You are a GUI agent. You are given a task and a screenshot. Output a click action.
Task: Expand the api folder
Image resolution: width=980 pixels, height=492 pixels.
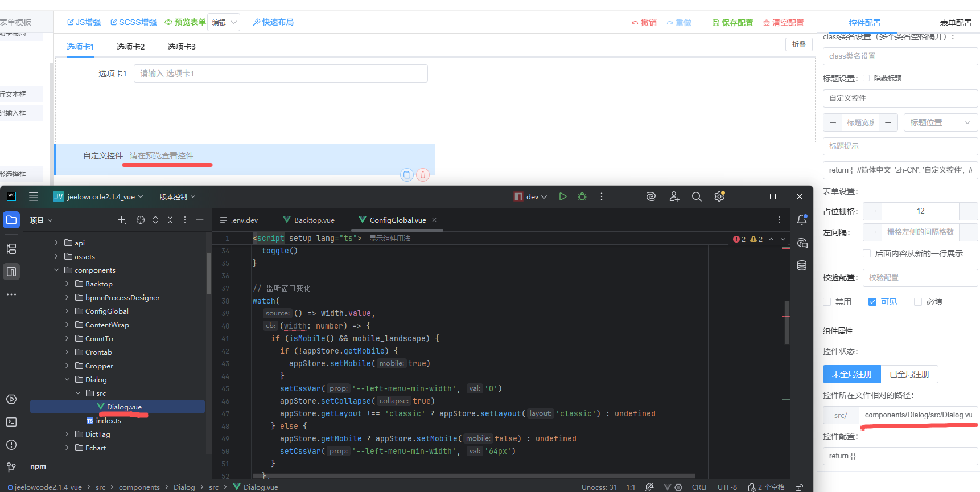(x=56, y=243)
